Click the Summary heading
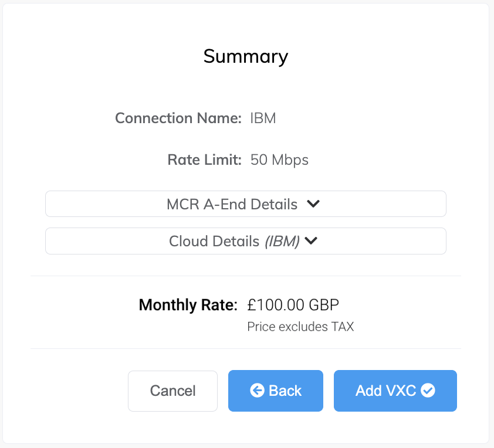Viewport: 494px width, 448px height. click(246, 57)
